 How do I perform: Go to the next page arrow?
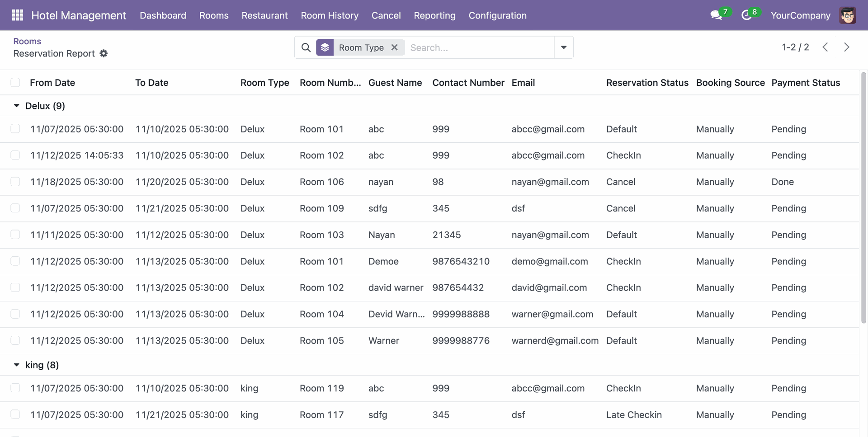[846, 47]
